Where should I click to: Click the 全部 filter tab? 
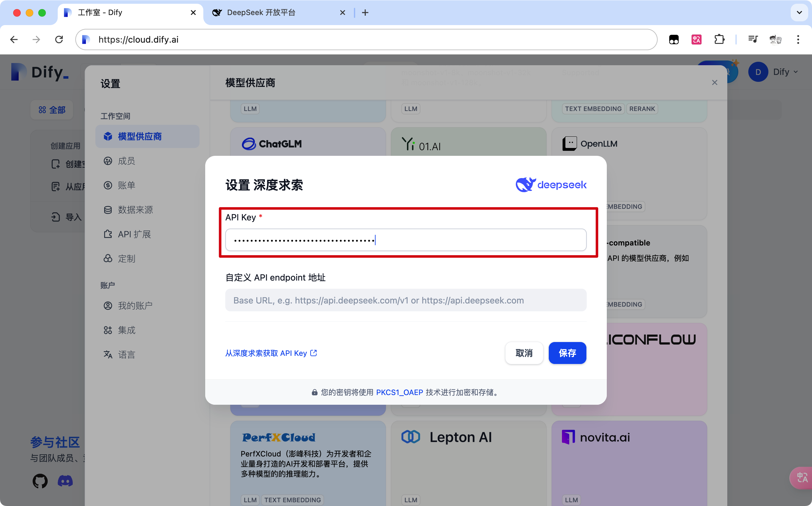click(x=52, y=110)
